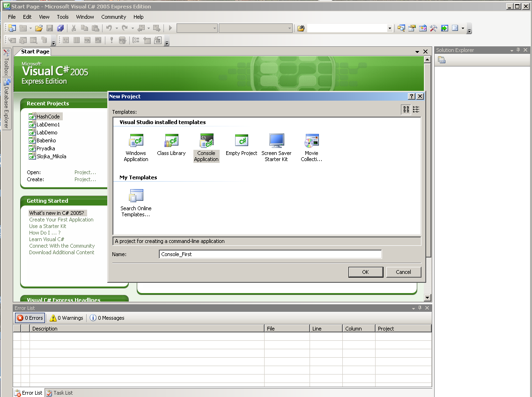The image size is (532, 397).
Task: Open the Redo history dropdown arrow
Action: pos(133,28)
